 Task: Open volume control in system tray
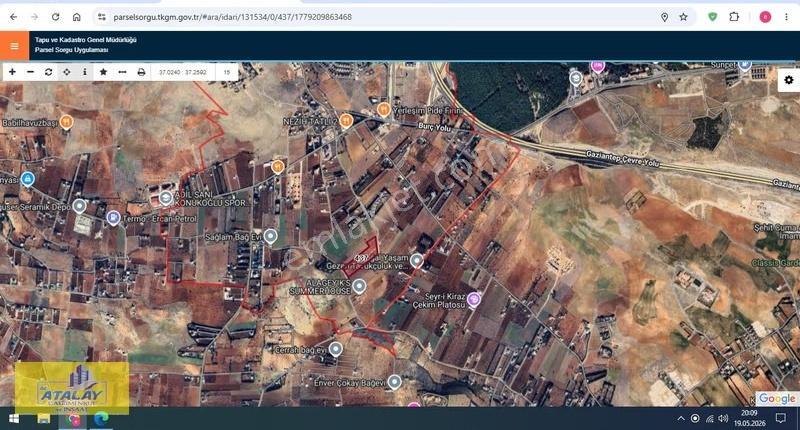point(723,419)
